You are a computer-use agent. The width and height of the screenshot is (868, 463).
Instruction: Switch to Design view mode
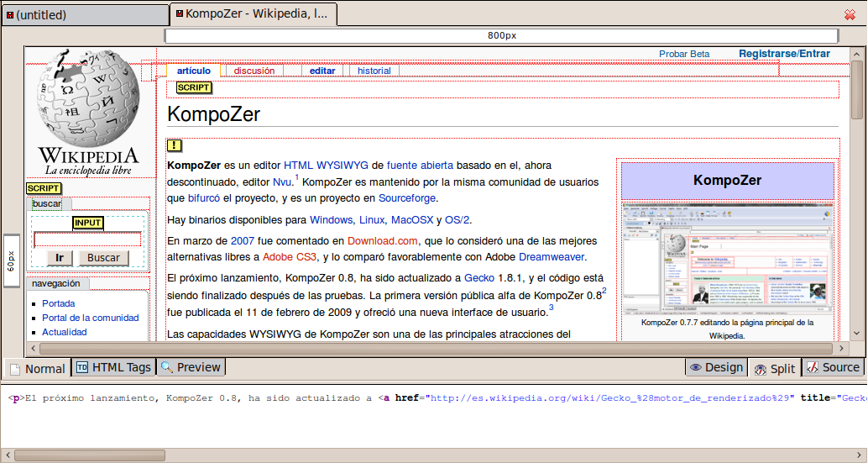tap(715, 367)
